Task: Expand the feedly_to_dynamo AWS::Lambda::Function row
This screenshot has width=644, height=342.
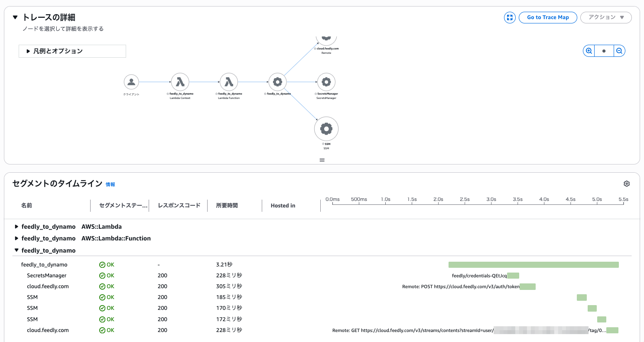Action: pyautogui.click(x=17, y=238)
